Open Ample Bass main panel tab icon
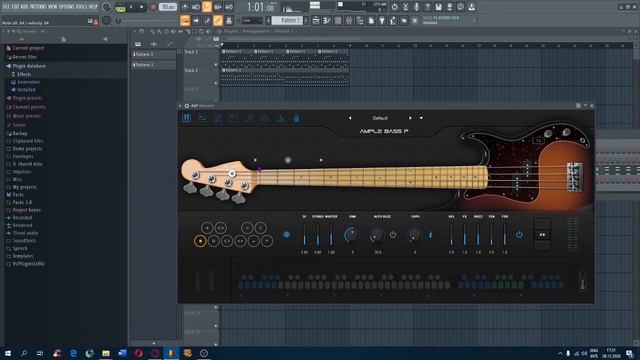Screen dimensions: 640x360 187,118
